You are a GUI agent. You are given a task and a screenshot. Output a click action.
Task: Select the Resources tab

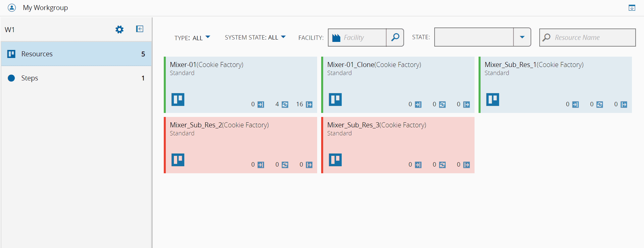(x=76, y=54)
